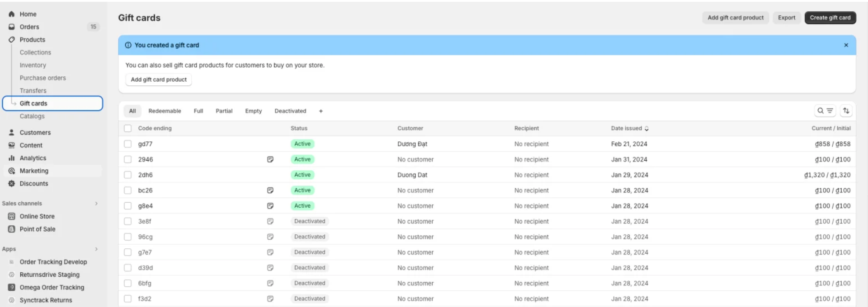Open Inventory in the Products submenu
This screenshot has width=868, height=307.
[33, 65]
